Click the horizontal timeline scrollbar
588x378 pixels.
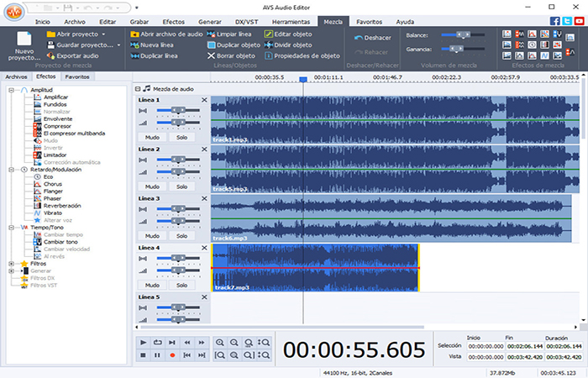coord(282,327)
